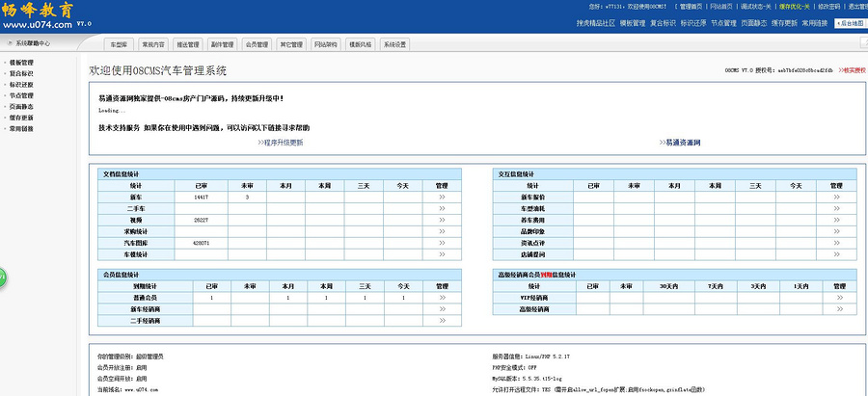Screen dimensions: 868x396
Task: Select 常用链接 in the left sidebar
Action: [x=21, y=129]
